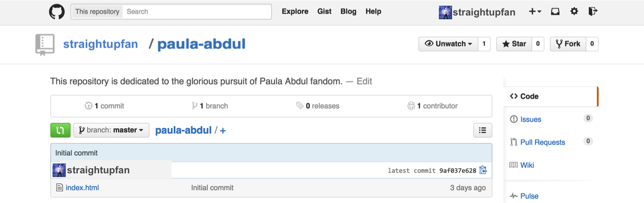644x203 pixels.
Task: Click Explore in the top navigation
Action: point(295,12)
